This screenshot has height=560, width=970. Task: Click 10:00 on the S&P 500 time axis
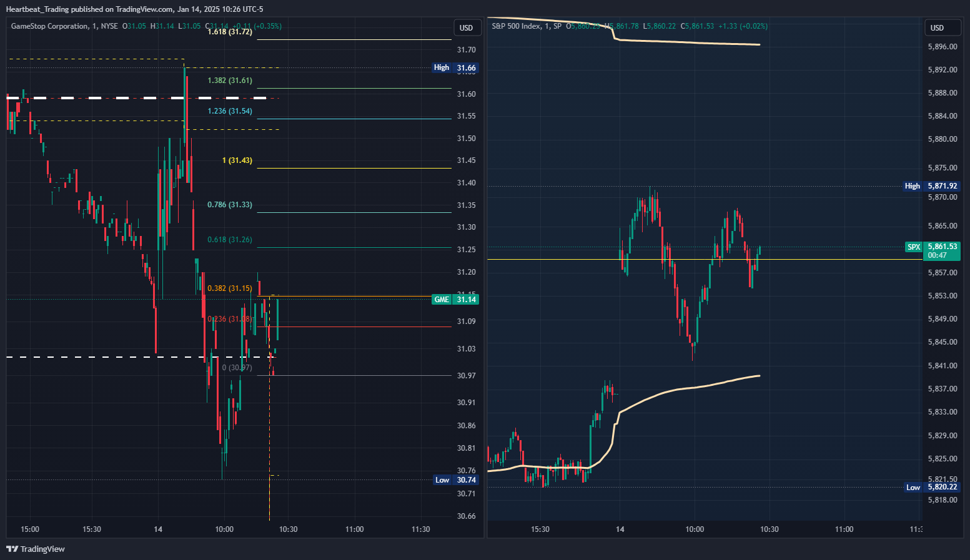tap(695, 529)
